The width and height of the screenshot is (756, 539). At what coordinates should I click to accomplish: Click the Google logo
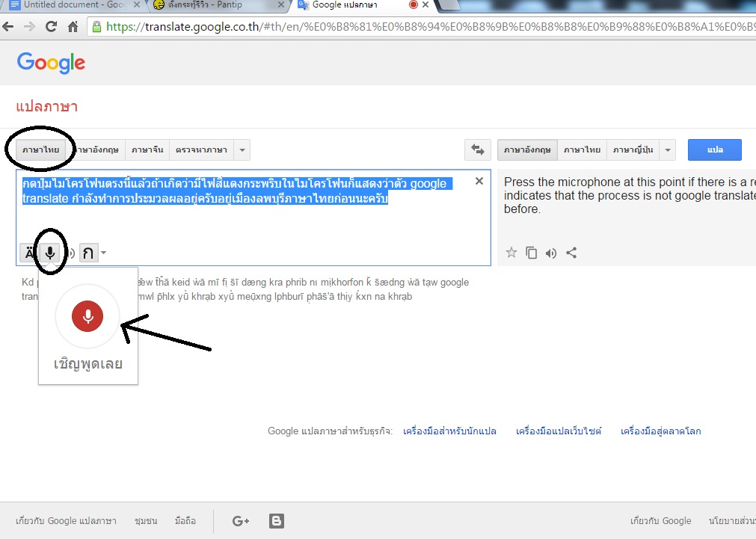pos(51,63)
